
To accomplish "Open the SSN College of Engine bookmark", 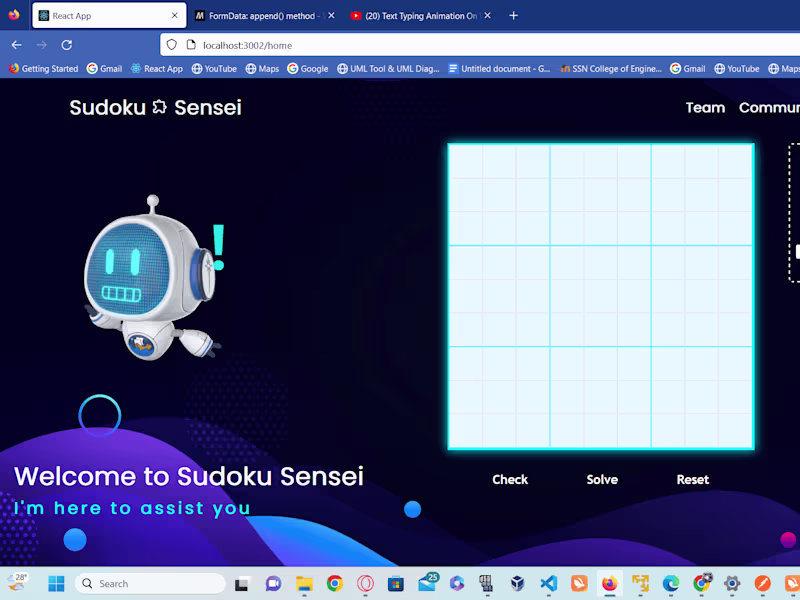I will coord(611,68).
